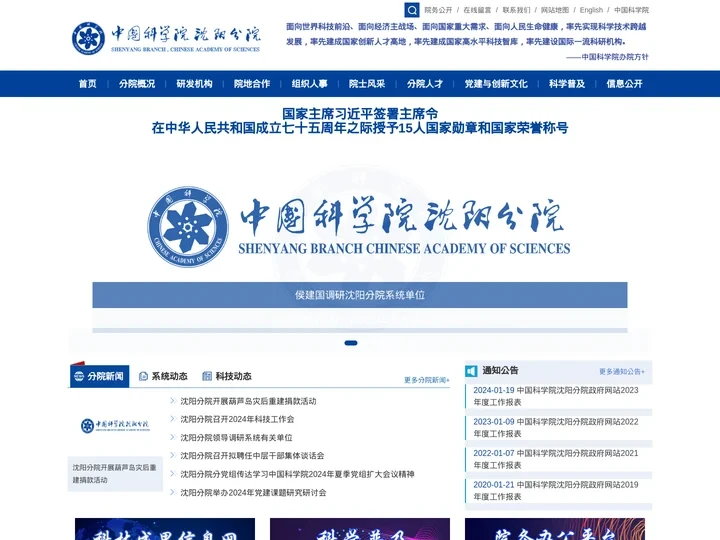Click the 科学普及 banner at the bottom
This screenshot has height=540, width=720.
(360, 529)
